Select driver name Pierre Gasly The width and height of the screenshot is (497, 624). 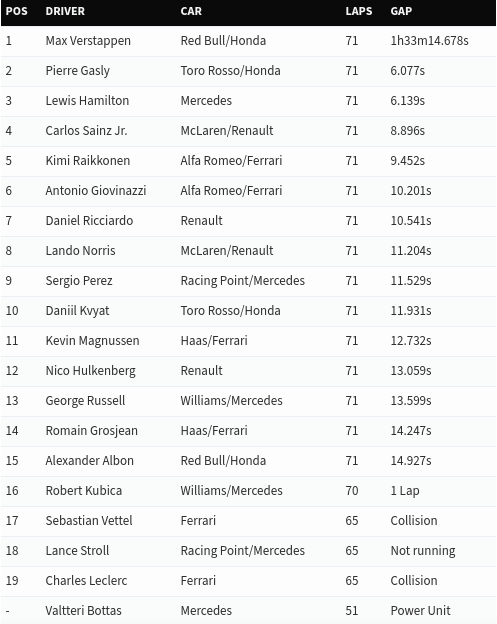pos(78,71)
